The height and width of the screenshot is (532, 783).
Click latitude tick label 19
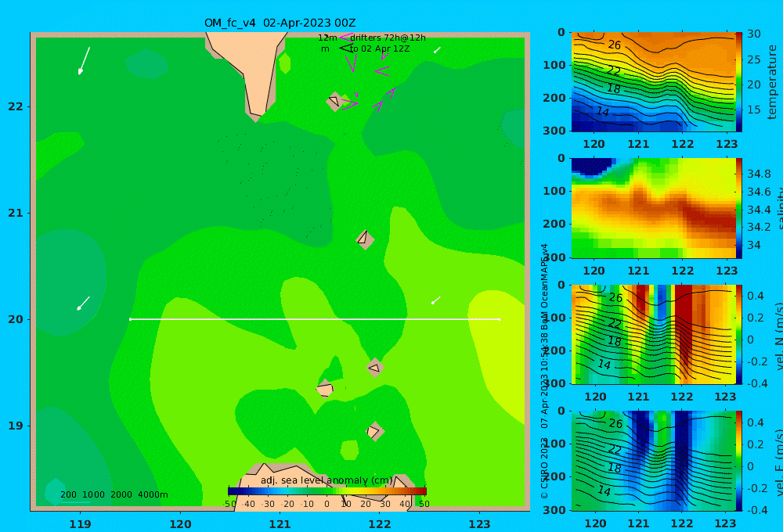[x=16, y=426]
